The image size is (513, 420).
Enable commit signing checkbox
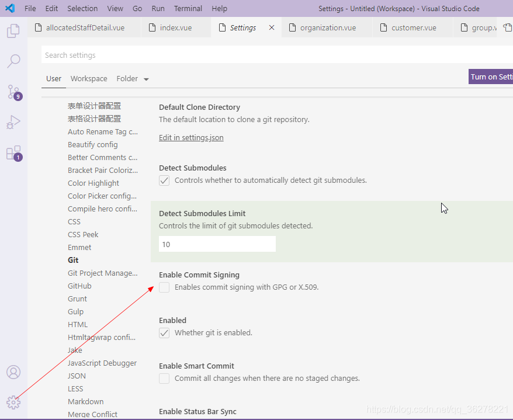click(164, 287)
